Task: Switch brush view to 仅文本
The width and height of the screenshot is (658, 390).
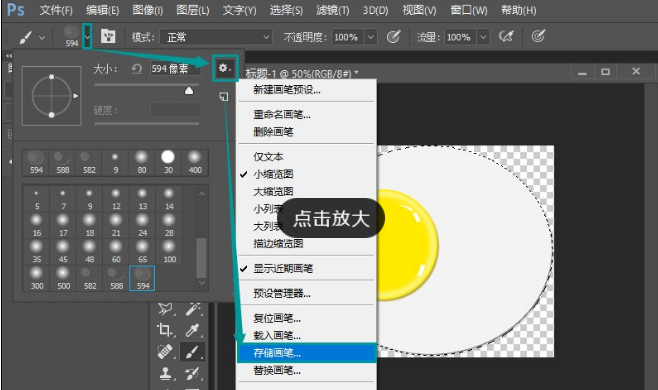Action: 268,157
